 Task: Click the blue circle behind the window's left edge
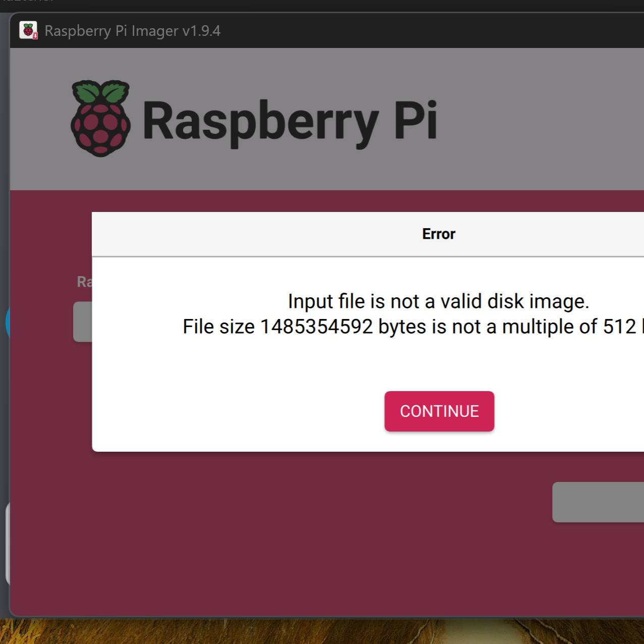tap(7, 321)
